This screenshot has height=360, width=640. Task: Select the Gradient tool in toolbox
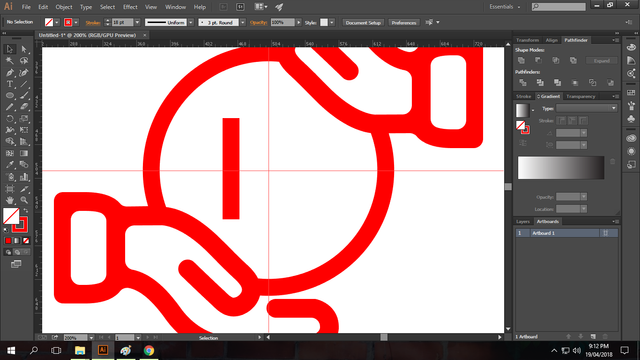click(x=24, y=153)
